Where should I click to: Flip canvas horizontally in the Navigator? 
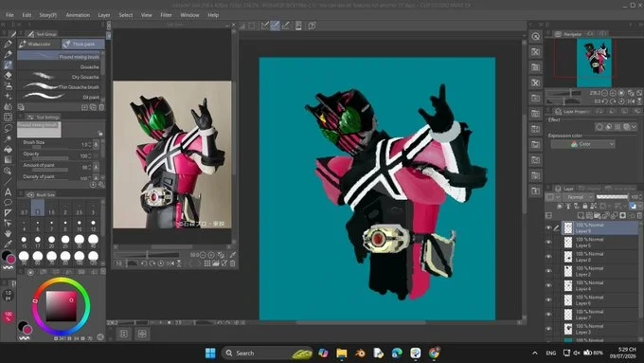click(631, 101)
